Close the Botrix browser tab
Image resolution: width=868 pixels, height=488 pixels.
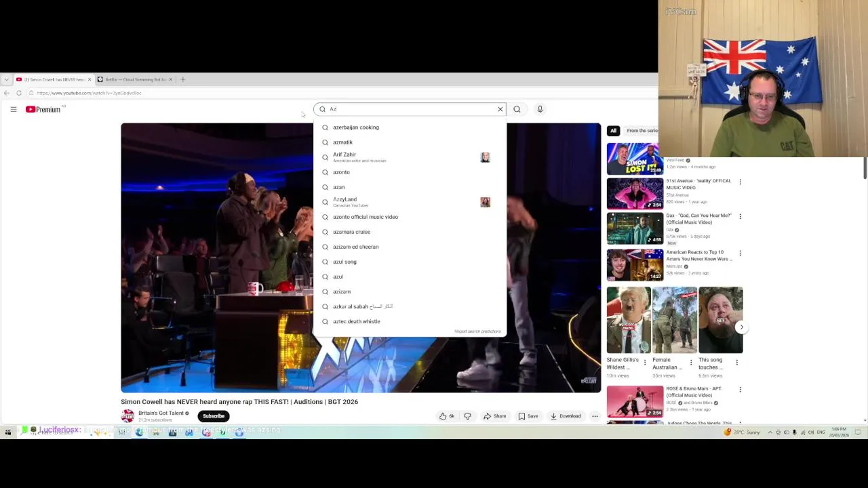170,79
